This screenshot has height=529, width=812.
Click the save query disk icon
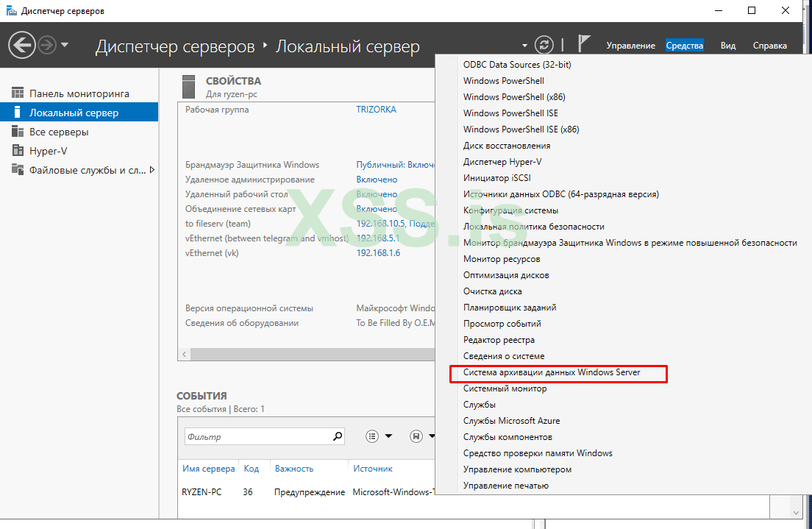[416, 436]
